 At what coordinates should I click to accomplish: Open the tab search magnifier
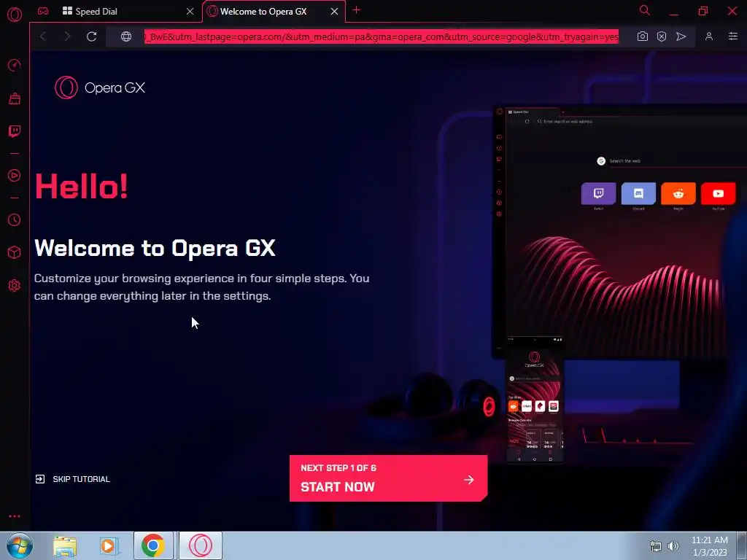point(645,10)
